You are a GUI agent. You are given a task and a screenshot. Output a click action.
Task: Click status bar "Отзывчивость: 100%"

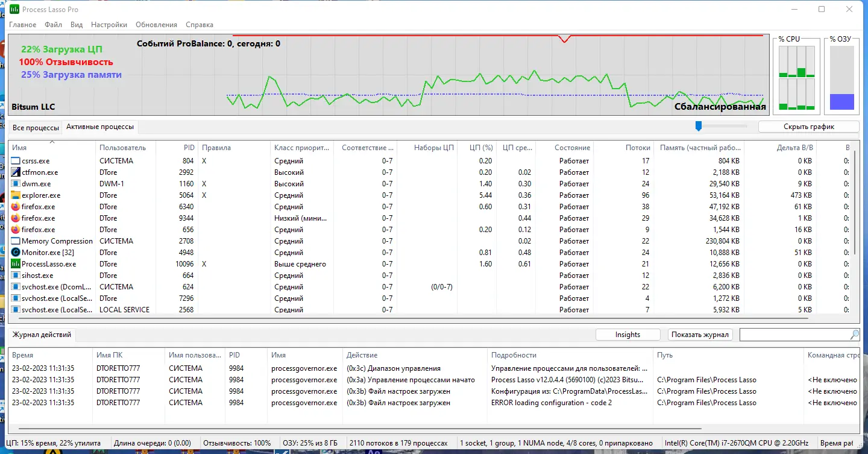tap(237, 443)
